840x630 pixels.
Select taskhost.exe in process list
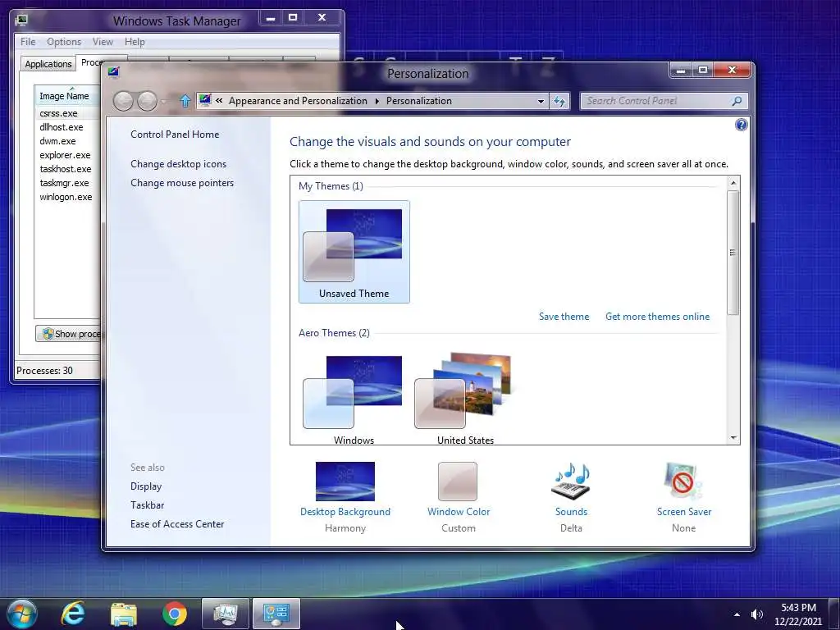pyautogui.click(x=67, y=169)
